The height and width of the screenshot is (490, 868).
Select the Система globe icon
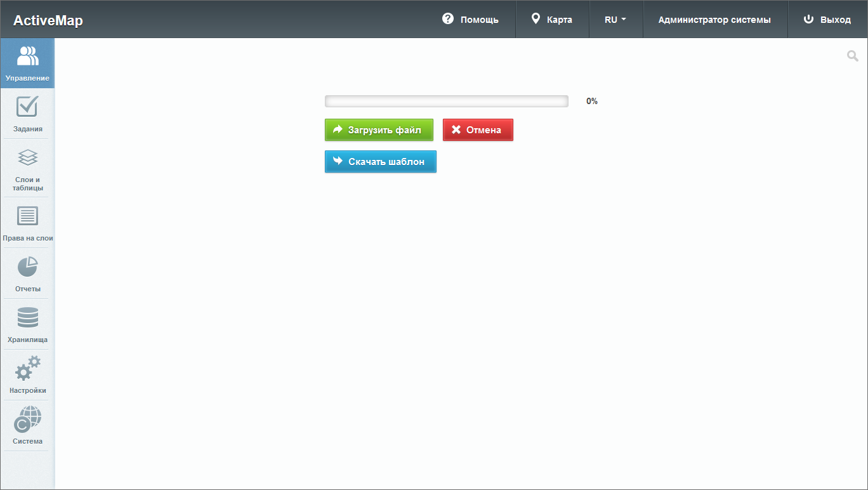pyautogui.click(x=27, y=420)
